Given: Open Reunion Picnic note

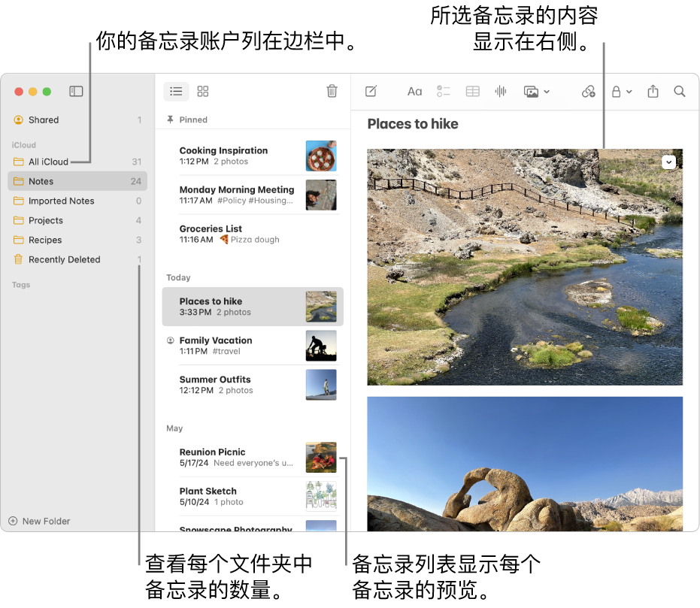Looking at the screenshot, I should [253, 457].
